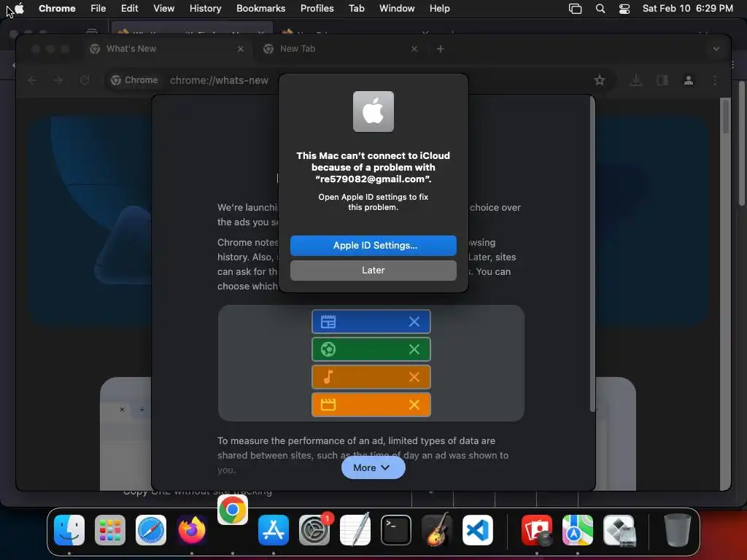Click the Apple logo image in the dialog
This screenshot has width=747, height=560.
coord(373,112)
